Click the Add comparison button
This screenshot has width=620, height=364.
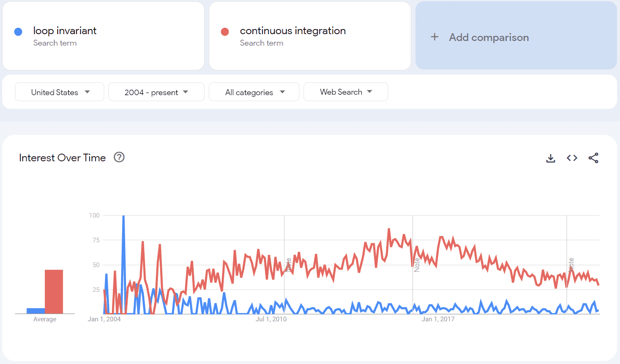tap(488, 38)
